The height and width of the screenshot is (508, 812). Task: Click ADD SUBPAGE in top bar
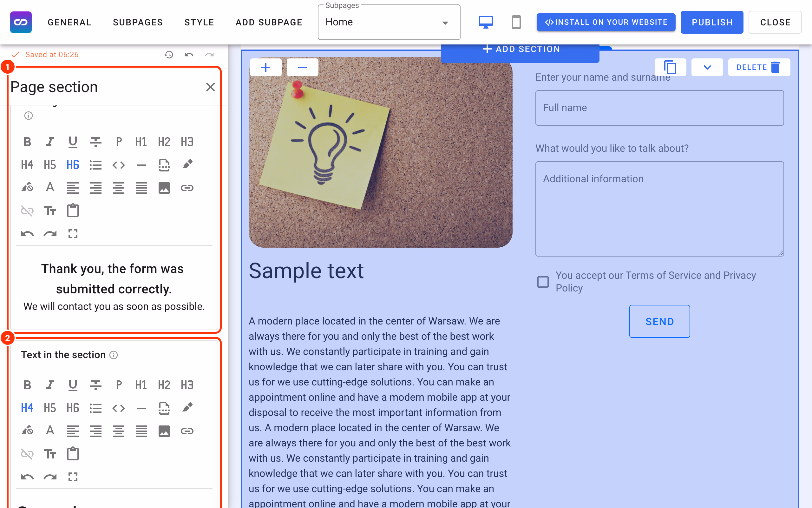[269, 22]
